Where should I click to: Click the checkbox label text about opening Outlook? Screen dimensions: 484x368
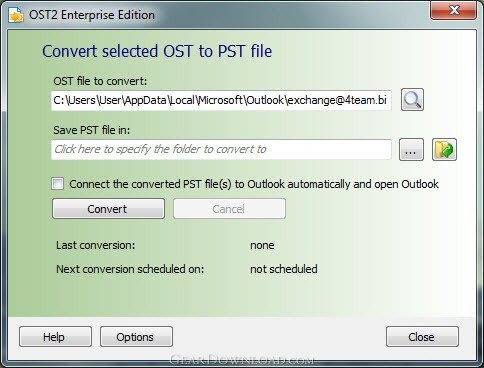[254, 184]
